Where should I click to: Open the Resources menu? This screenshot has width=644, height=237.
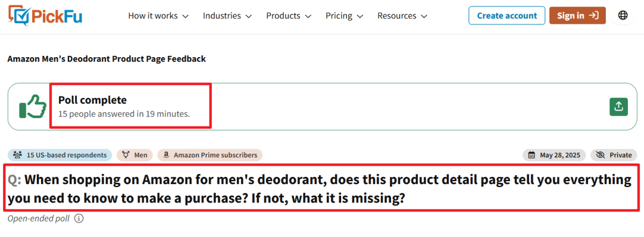pos(402,16)
